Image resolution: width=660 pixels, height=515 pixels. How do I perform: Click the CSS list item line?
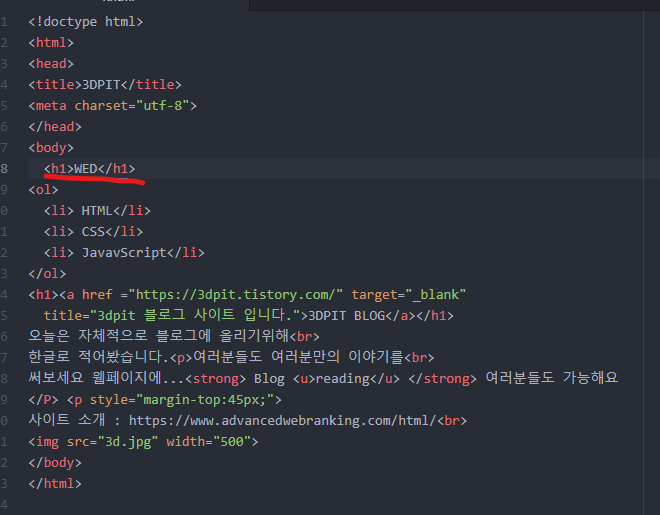pos(93,231)
